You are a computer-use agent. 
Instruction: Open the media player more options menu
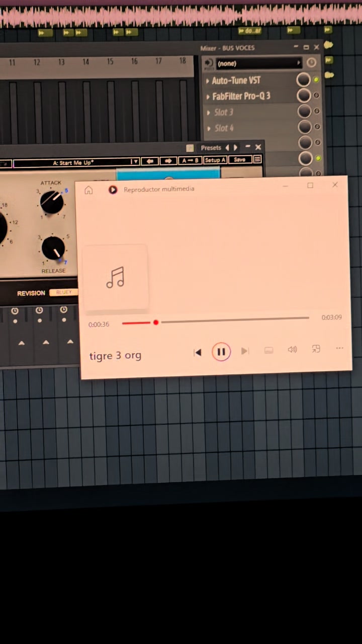click(x=340, y=348)
